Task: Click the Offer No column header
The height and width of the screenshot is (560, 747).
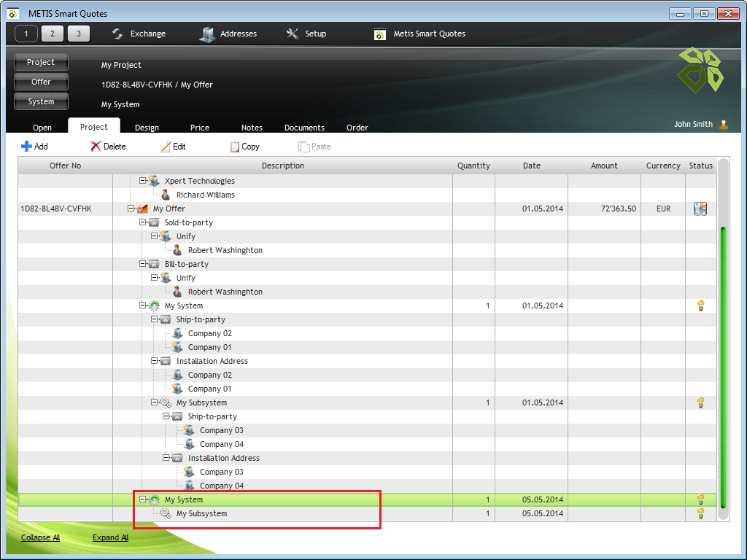Action: tap(65, 166)
